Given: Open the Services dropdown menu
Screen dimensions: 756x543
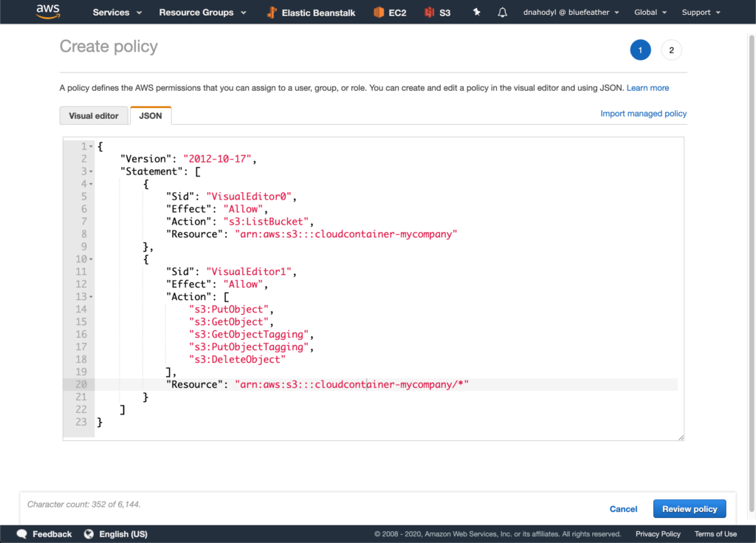Looking at the screenshot, I should point(116,13).
